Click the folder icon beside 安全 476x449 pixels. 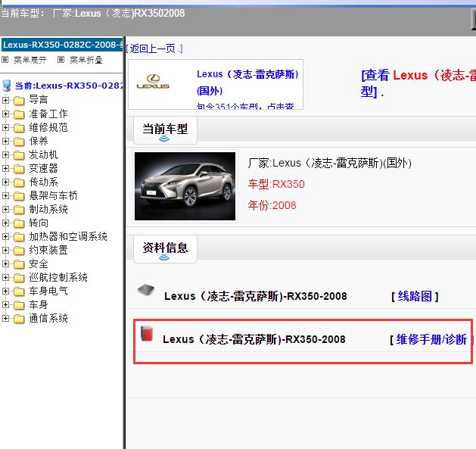click(x=19, y=264)
